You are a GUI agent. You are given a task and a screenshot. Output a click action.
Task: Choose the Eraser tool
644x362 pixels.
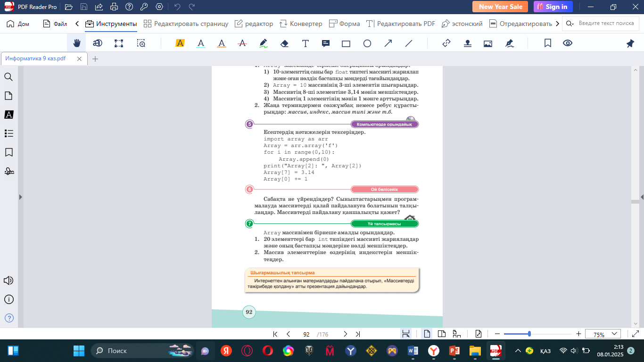284,43
